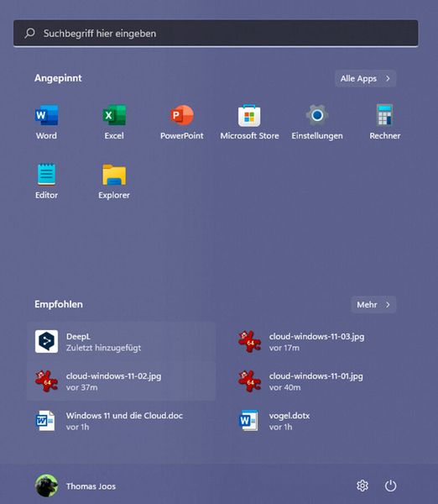Screen dimensions: 438x504
Task: Click Thomas Joos profile picture
Action: [46, 486]
